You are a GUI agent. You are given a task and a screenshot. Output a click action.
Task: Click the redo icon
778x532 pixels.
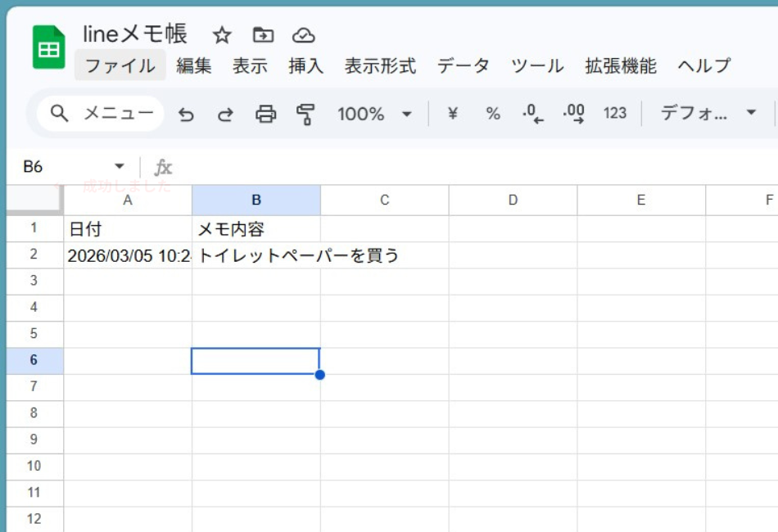click(x=225, y=115)
